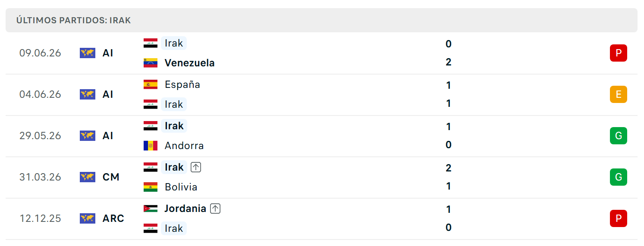Open the 12.12.25 ARC match row
Viewport: 644px width, 246px height.
tap(321, 219)
